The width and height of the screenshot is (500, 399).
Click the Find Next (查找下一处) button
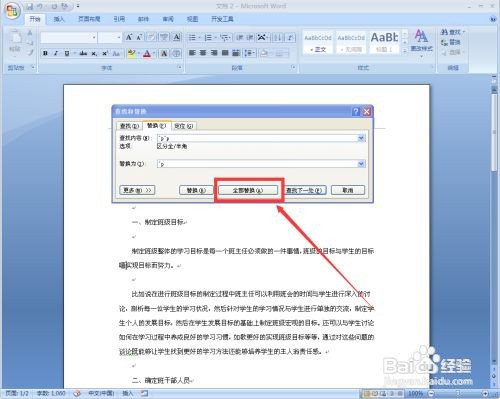(x=304, y=190)
